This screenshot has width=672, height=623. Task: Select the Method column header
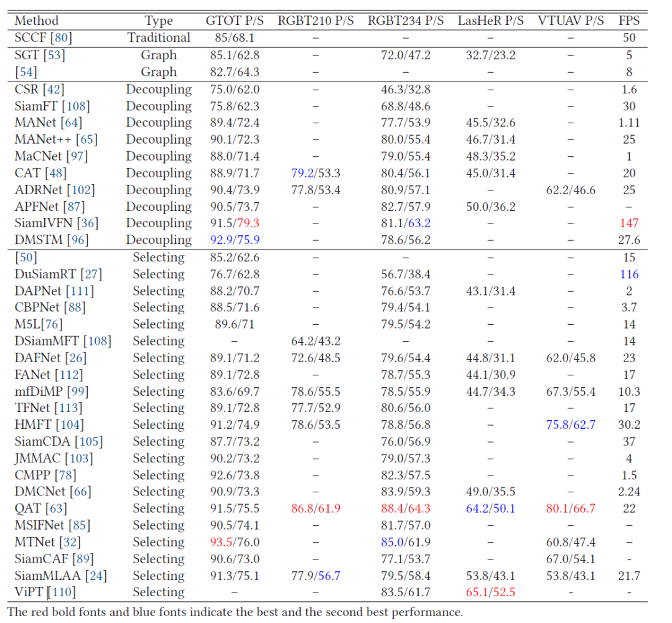point(37,21)
